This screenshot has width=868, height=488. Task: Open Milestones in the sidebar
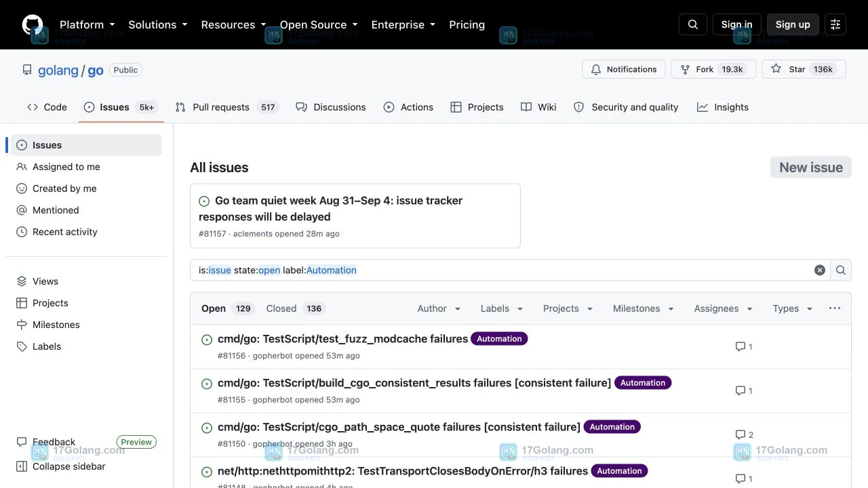click(x=86, y=325)
